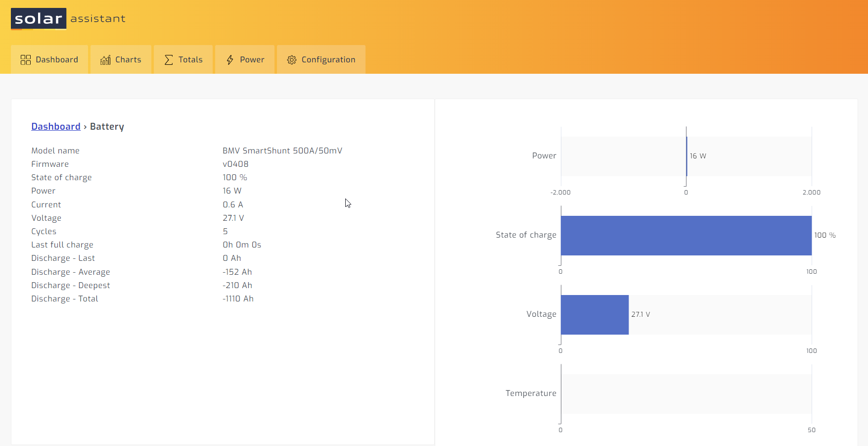Follow the Dashboard breadcrumb link
868x446 pixels.
click(x=56, y=126)
